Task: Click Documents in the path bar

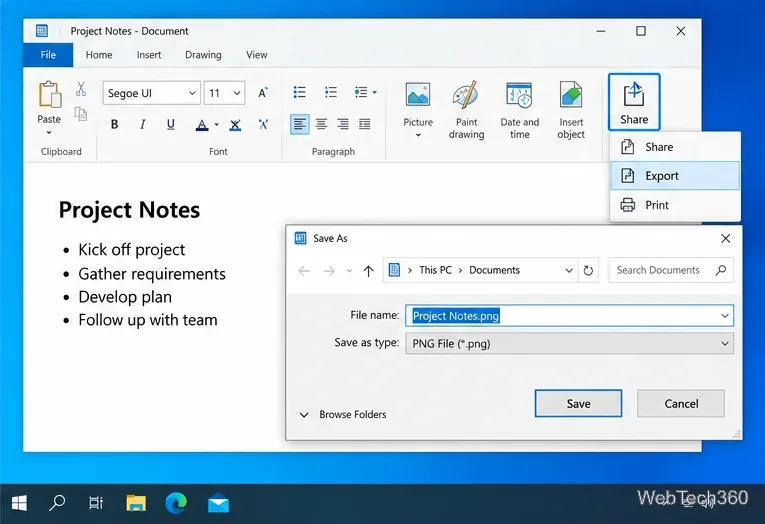Action: coord(494,270)
